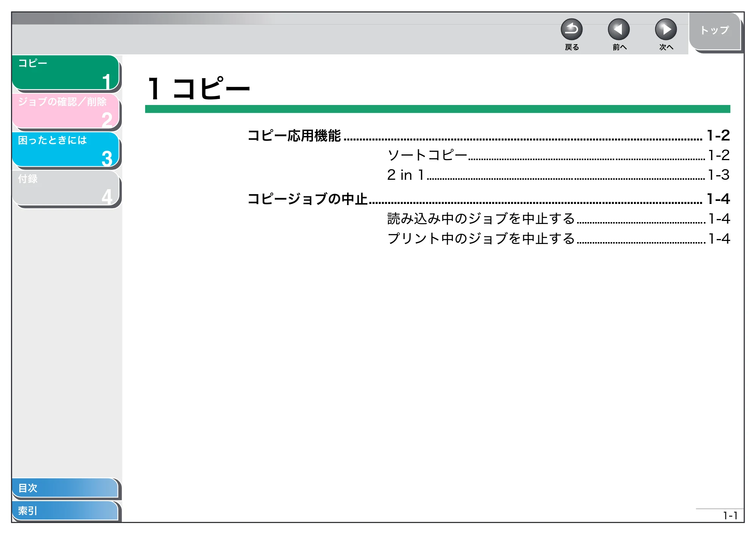The image size is (756, 534).
Task: Open the コピー応用機能 contents entry
Action: coord(488,136)
